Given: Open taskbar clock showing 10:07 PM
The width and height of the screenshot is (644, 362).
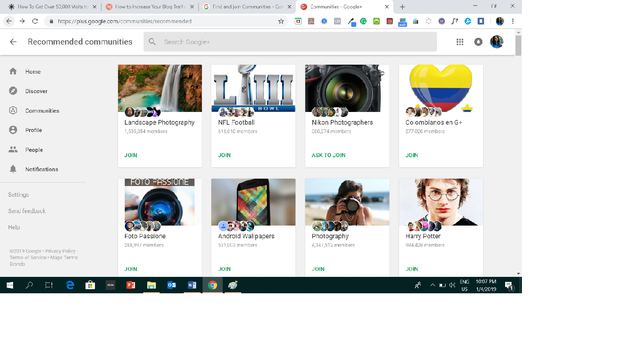Looking at the screenshot, I should (x=486, y=285).
